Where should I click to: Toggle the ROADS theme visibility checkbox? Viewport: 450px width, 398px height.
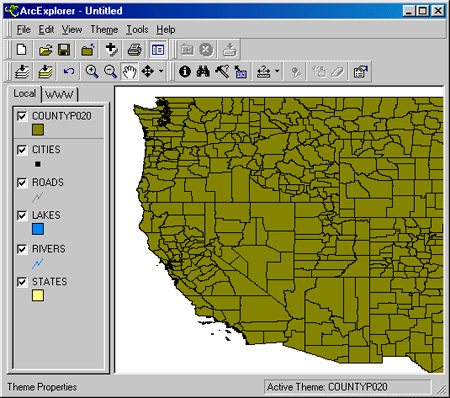(x=22, y=183)
